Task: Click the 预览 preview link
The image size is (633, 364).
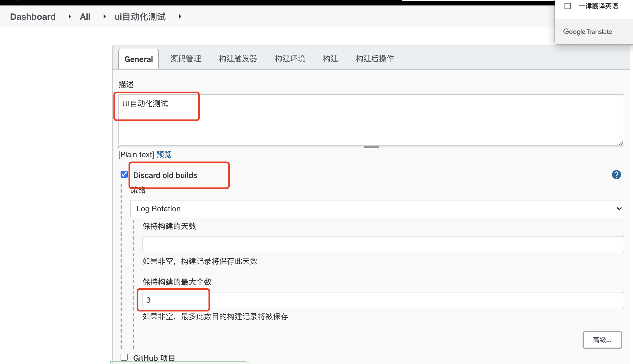Action: pyautogui.click(x=164, y=155)
